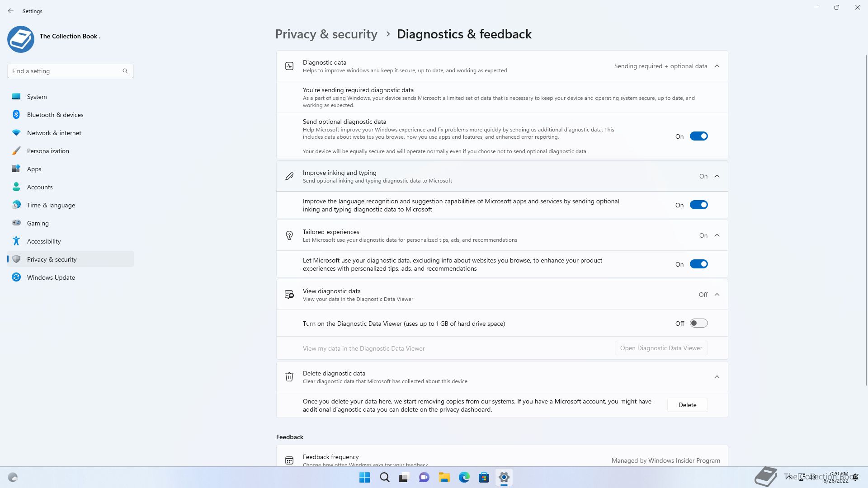Collapse the Tailored experiences chevron

click(717, 235)
